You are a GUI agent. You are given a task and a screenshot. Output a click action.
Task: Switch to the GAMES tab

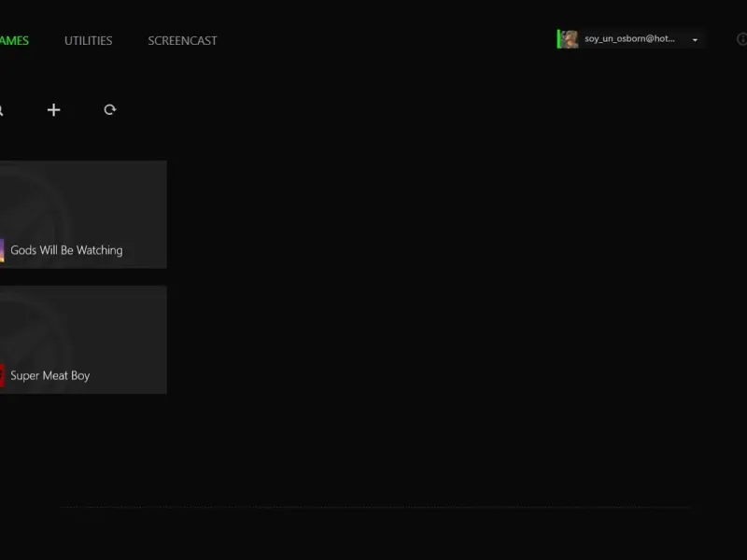click(14, 41)
